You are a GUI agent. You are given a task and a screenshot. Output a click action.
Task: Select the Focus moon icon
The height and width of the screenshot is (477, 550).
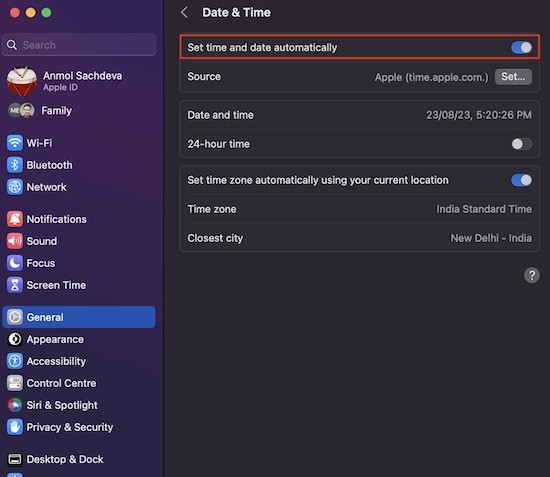pos(15,263)
